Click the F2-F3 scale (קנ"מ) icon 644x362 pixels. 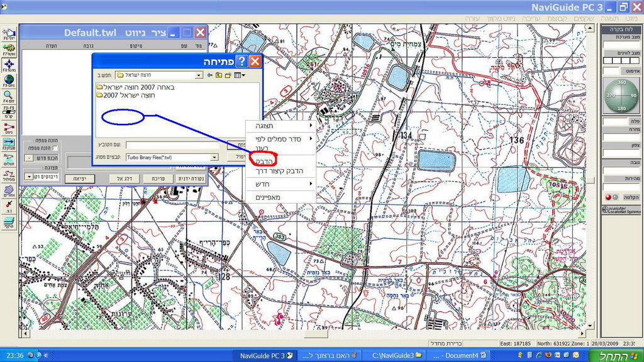tap(9, 112)
